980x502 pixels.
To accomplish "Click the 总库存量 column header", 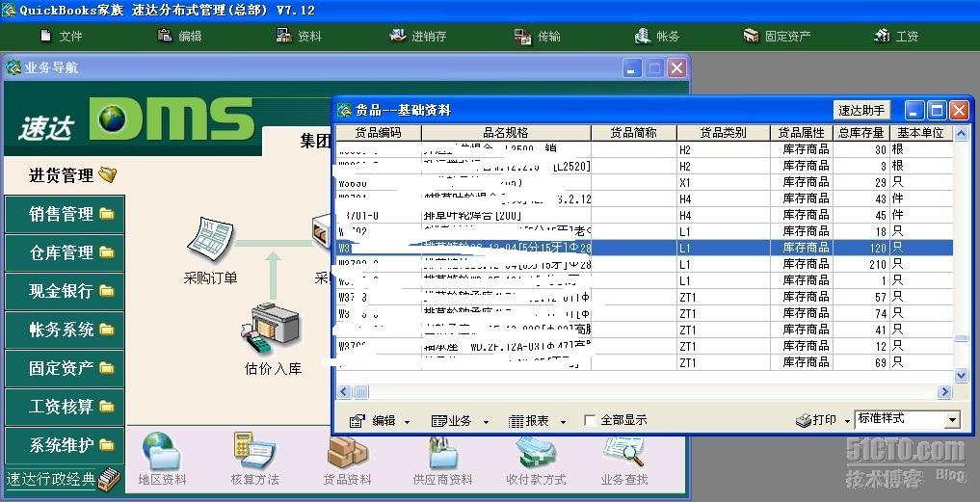I will tap(861, 133).
